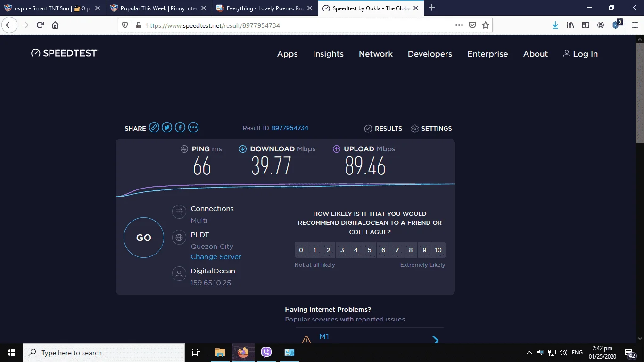Reload the current page
644x362 pixels.
(41, 25)
